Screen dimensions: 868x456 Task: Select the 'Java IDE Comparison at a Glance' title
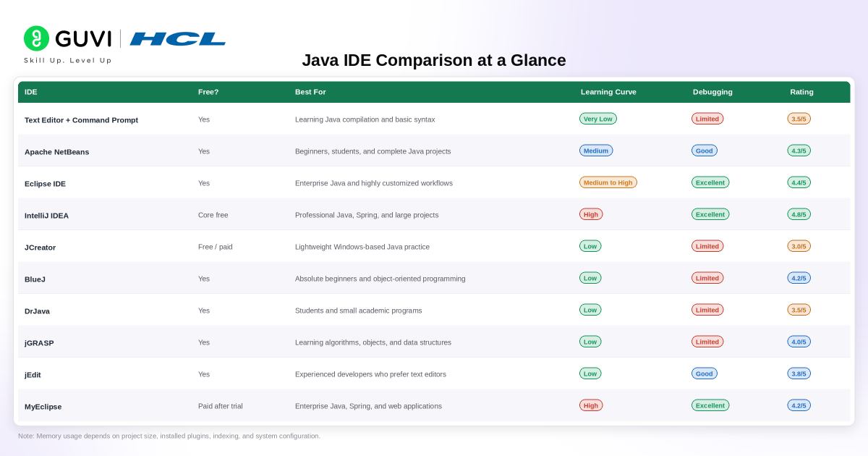pos(434,60)
